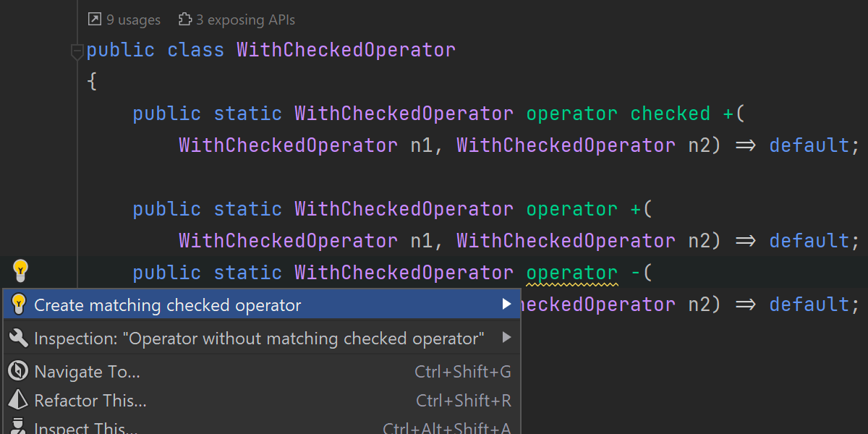Choose Inspect This… menu entry
Viewport: 868px width, 434px height.
262,426
